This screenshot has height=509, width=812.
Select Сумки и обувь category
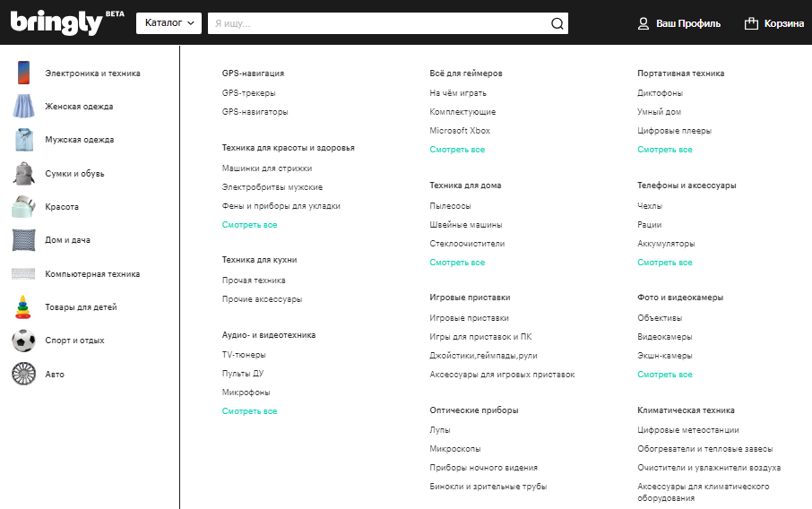tap(74, 174)
